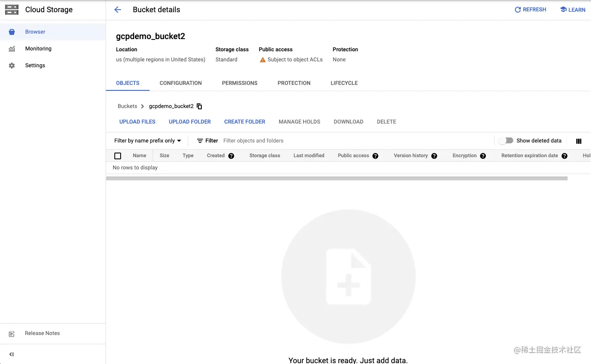
Task: Click help icon next to Retention expiration date
Action: 565,156
